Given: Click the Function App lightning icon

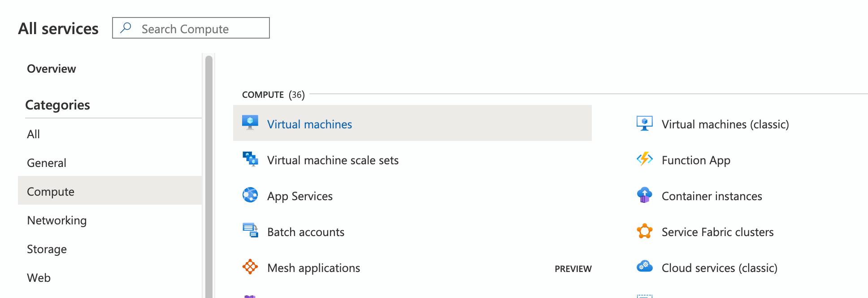Looking at the screenshot, I should [644, 159].
